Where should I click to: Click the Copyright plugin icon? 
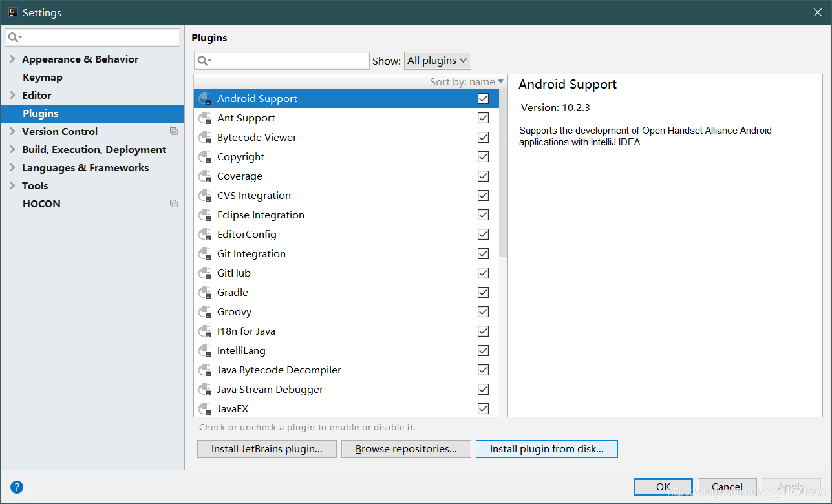pos(206,157)
